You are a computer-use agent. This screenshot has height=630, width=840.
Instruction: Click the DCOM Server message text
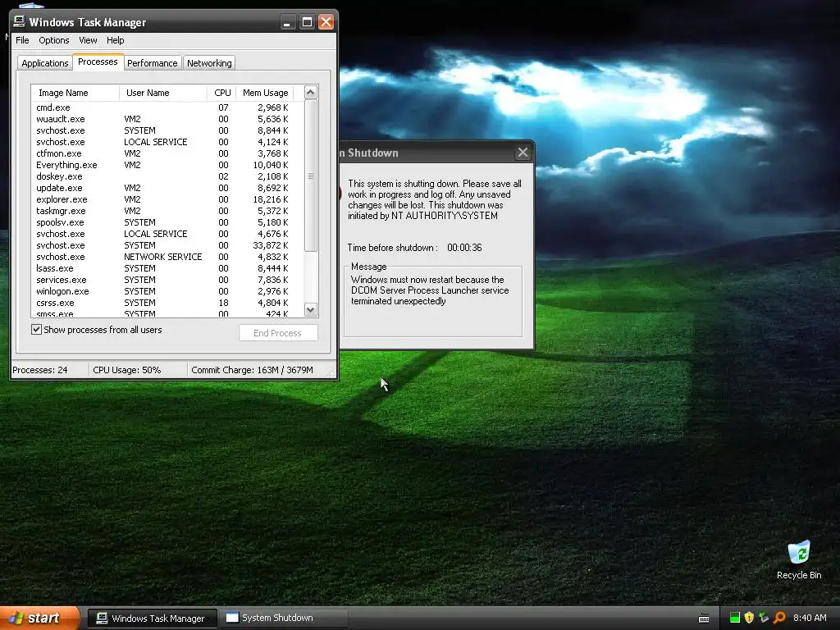tap(430, 290)
